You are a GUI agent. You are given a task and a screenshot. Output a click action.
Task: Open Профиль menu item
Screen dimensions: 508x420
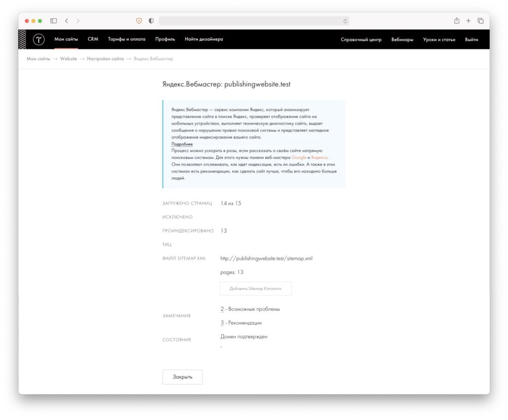coord(165,39)
